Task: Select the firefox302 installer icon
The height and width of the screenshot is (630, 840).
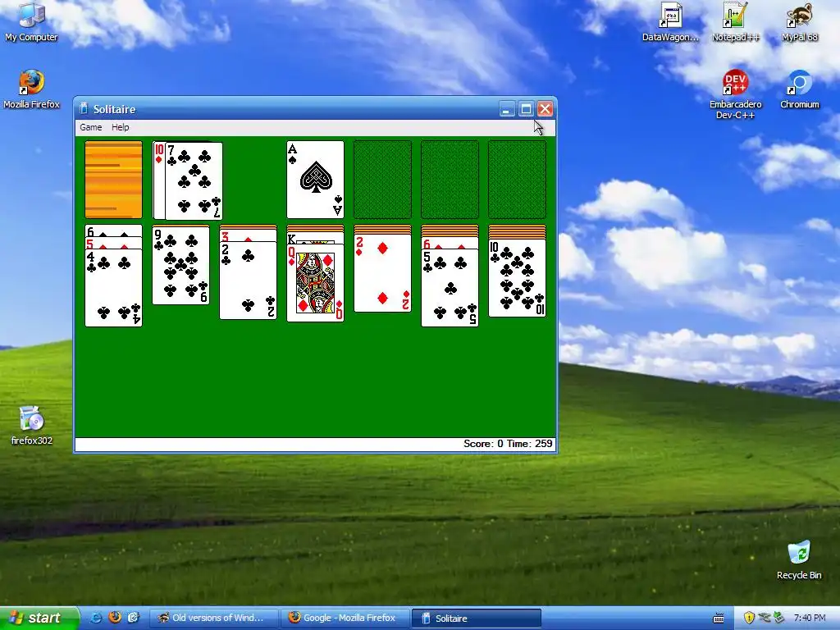Action: [x=32, y=426]
